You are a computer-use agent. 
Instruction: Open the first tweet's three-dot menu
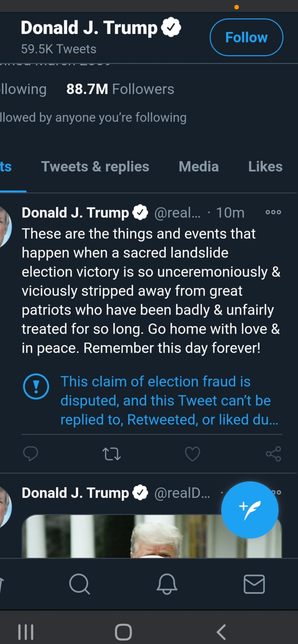coord(273,212)
